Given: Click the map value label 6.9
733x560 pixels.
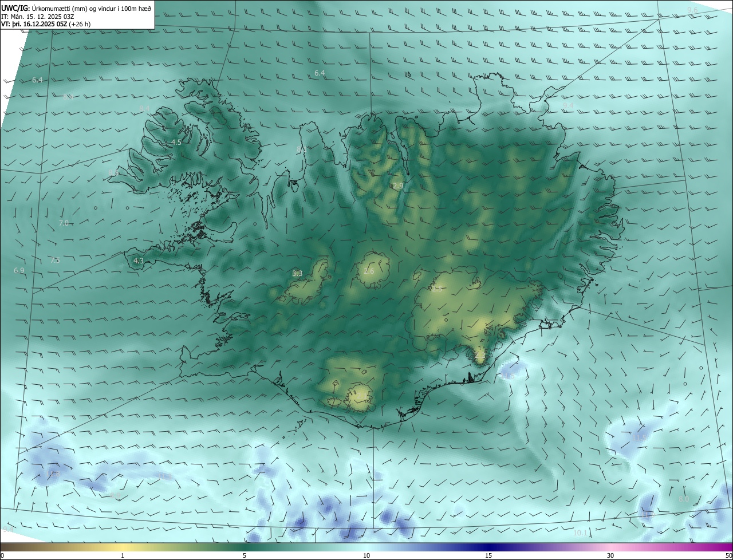Looking at the screenshot, I should tap(19, 270).
